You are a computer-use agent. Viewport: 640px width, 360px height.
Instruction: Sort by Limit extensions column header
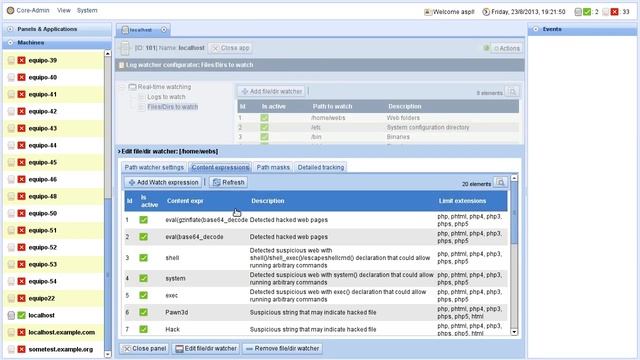tap(462, 201)
